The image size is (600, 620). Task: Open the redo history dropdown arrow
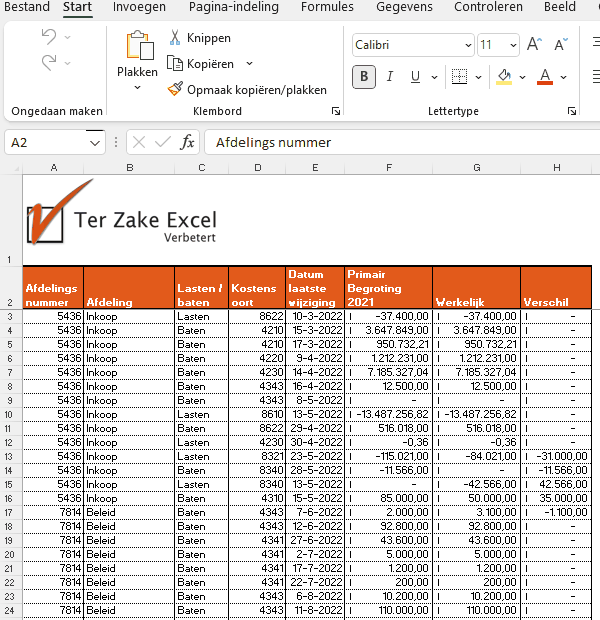[68, 63]
